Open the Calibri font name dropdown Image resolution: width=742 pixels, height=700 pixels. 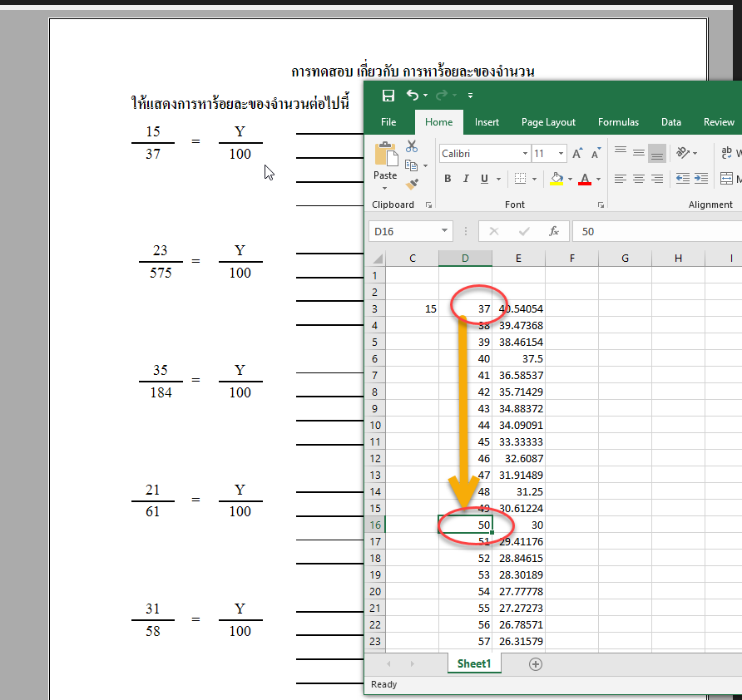pyautogui.click(x=525, y=154)
